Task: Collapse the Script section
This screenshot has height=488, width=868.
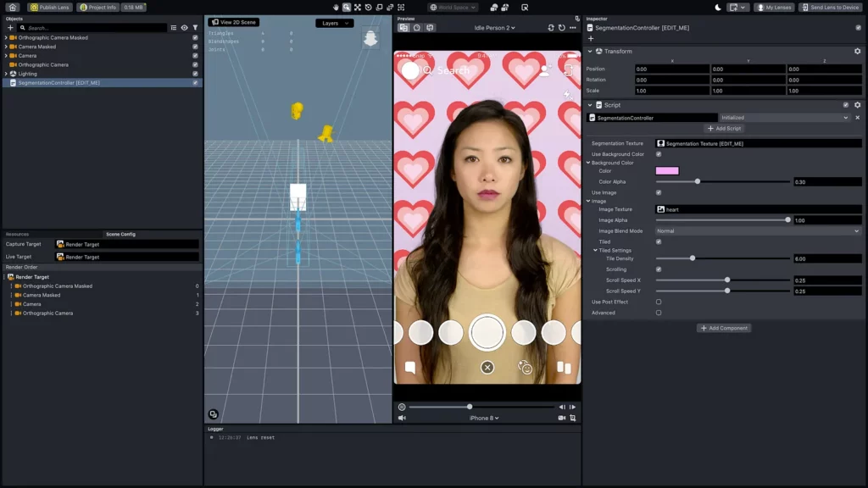Action: (x=590, y=104)
